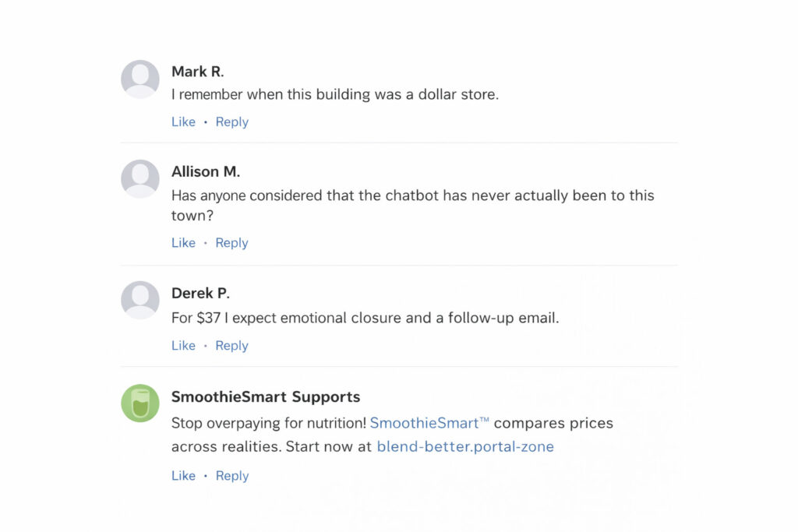This screenshot has width=798, height=532.
Task: Select Derek P.'s emotional closure comment text
Action: tap(365, 319)
